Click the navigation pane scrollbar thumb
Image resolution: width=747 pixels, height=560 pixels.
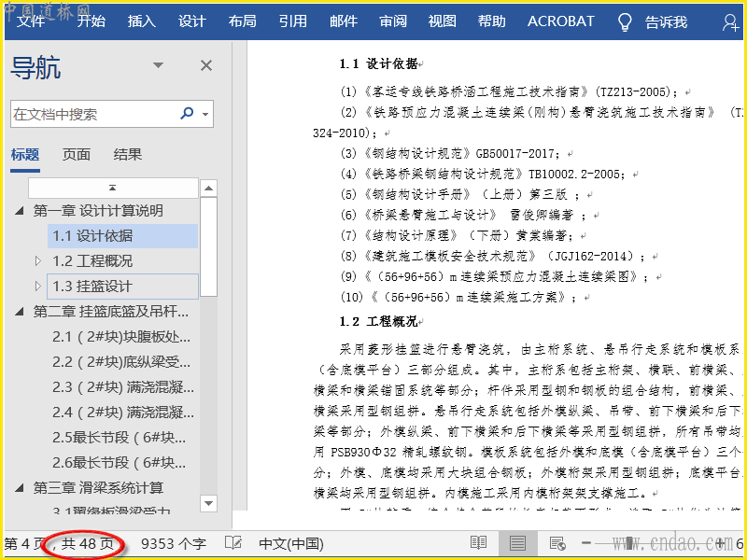tap(208, 247)
